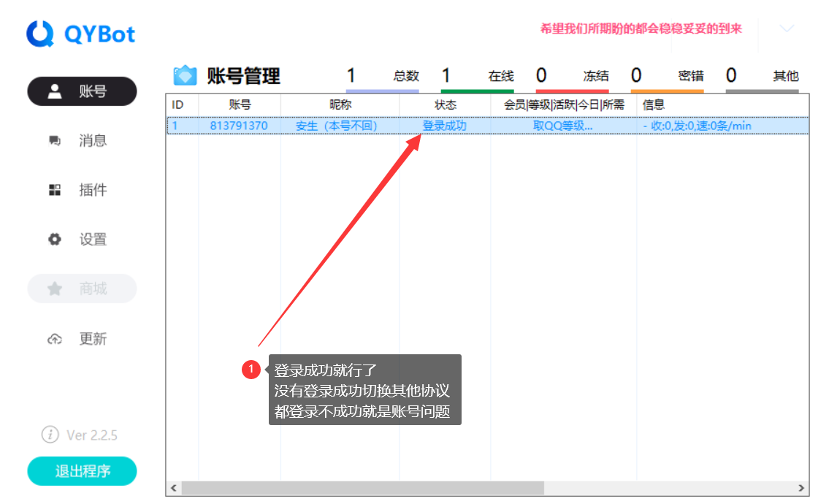Viewport: 818px width, 504px height.
Task: Open the 插件 plugins section
Action: pyautogui.click(x=82, y=191)
